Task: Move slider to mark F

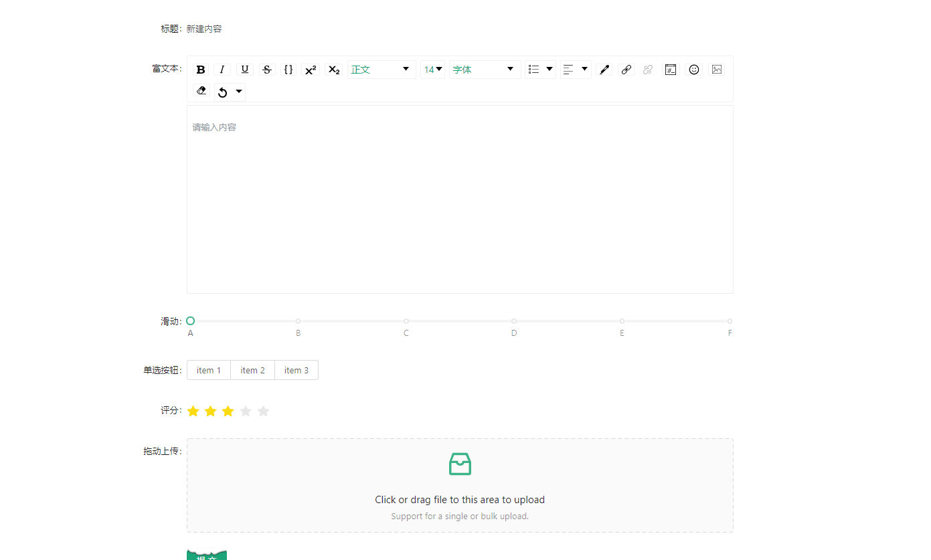Action: [x=730, y=321]
